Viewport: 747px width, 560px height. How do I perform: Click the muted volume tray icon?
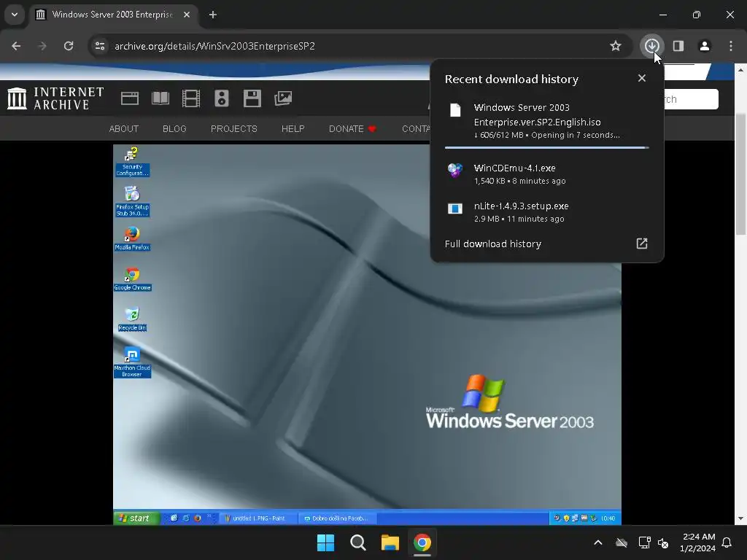pos(662,542)
